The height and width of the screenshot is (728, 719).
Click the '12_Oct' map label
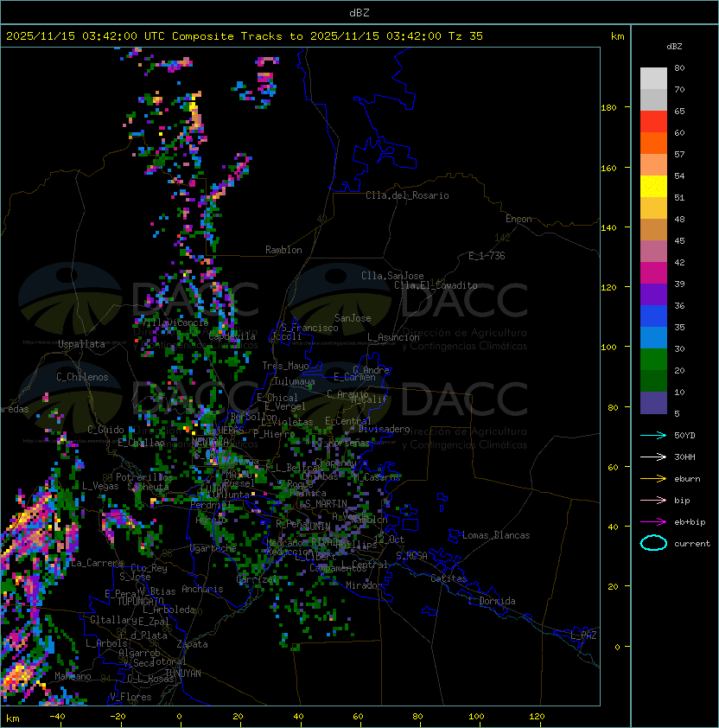coord(389,539)
